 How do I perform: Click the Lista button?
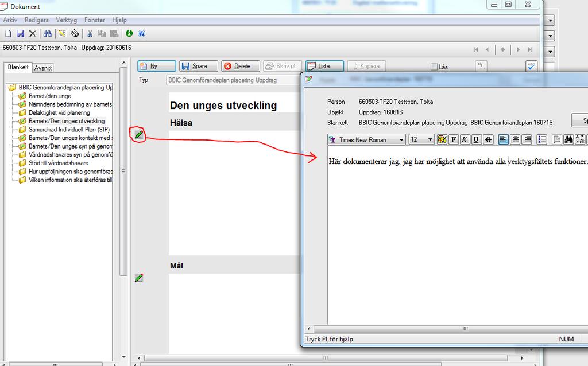click(x=324, y=66)
